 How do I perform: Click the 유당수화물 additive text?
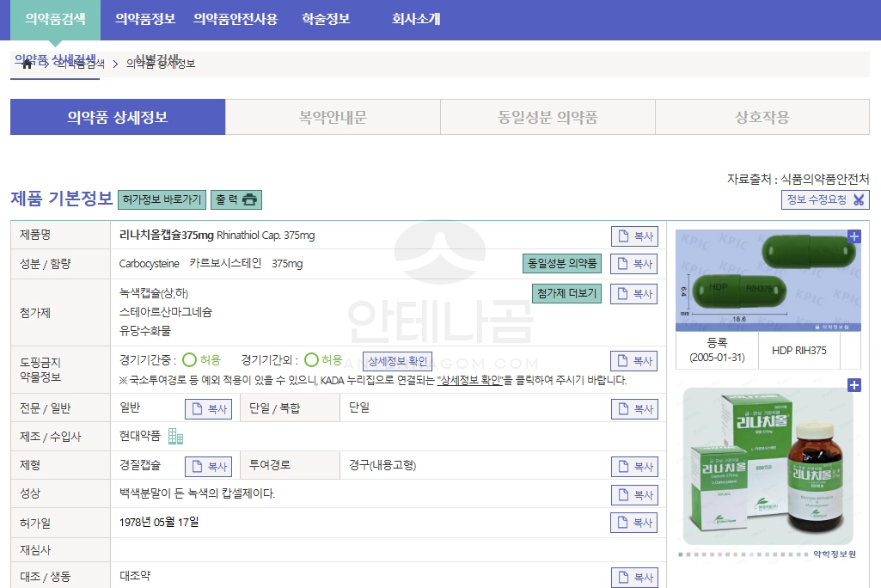point(145,331)
